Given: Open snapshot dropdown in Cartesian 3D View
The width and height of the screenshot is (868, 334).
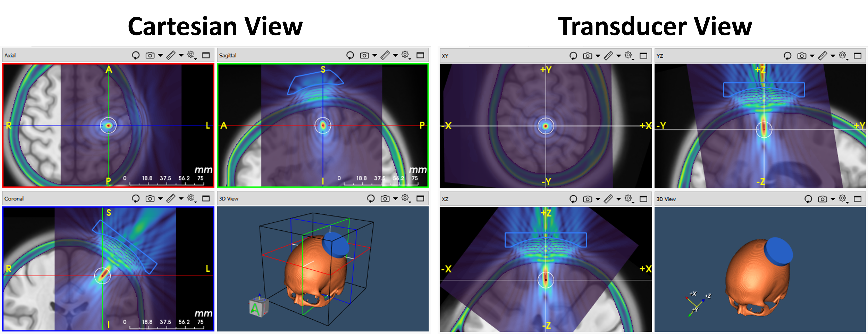Looking at the screenshot, I should tap(395, 199).
